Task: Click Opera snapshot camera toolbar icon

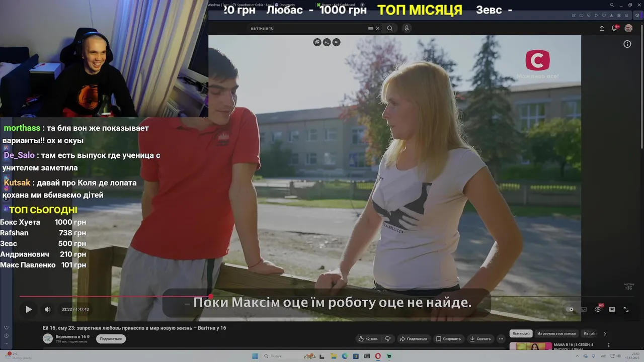Action: [x=581, y=15]
